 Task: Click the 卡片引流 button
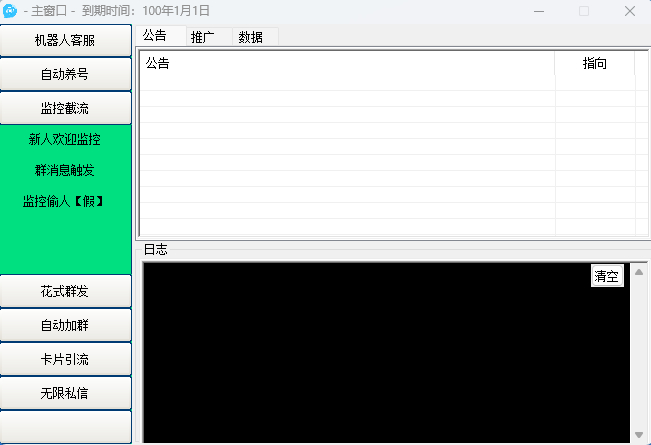click(66, 359)
